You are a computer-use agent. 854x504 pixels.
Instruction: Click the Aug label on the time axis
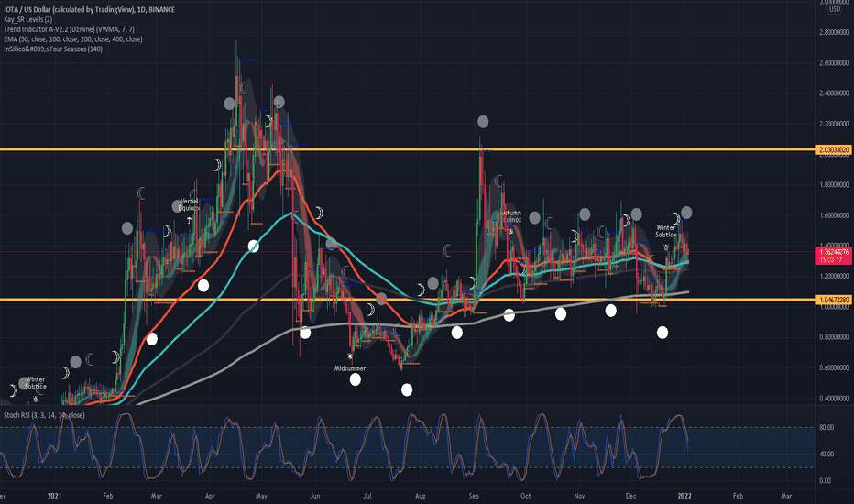tap(420, 496)
